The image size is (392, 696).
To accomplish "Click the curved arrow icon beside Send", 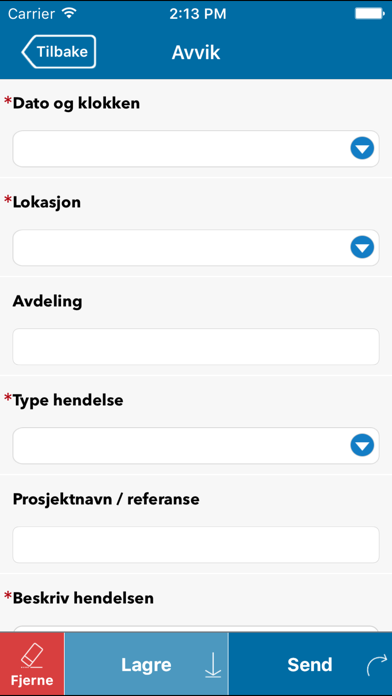I will coord(377,665).
